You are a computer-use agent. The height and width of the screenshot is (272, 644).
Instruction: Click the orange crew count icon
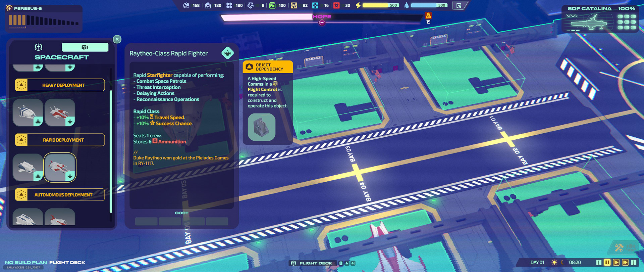tap(428, 15)
